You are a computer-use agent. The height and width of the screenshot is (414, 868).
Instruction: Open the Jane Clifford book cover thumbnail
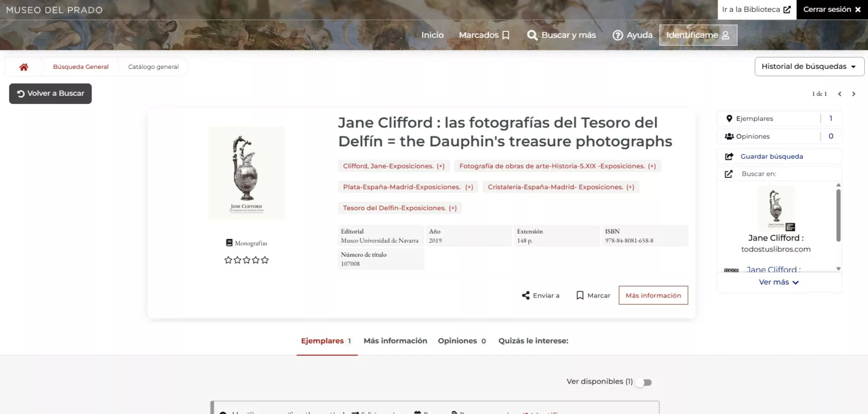pyautogui.click(x=246, y=173)
